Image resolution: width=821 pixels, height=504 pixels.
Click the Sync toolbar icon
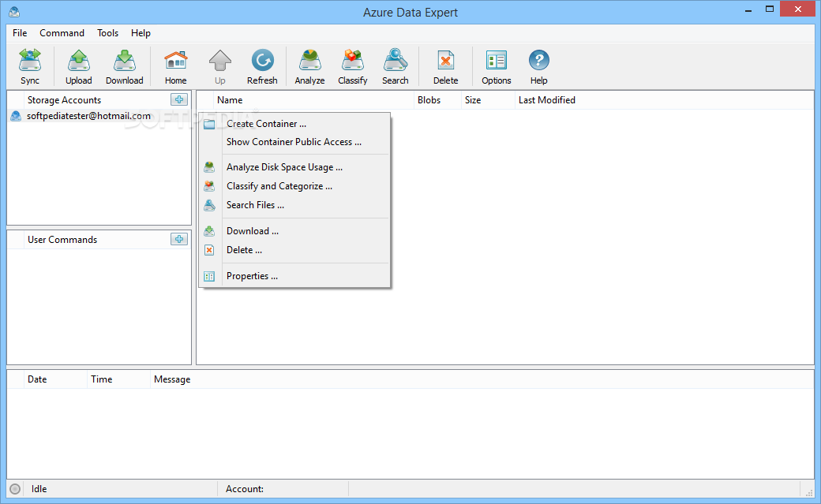click(x=30, y=66)
